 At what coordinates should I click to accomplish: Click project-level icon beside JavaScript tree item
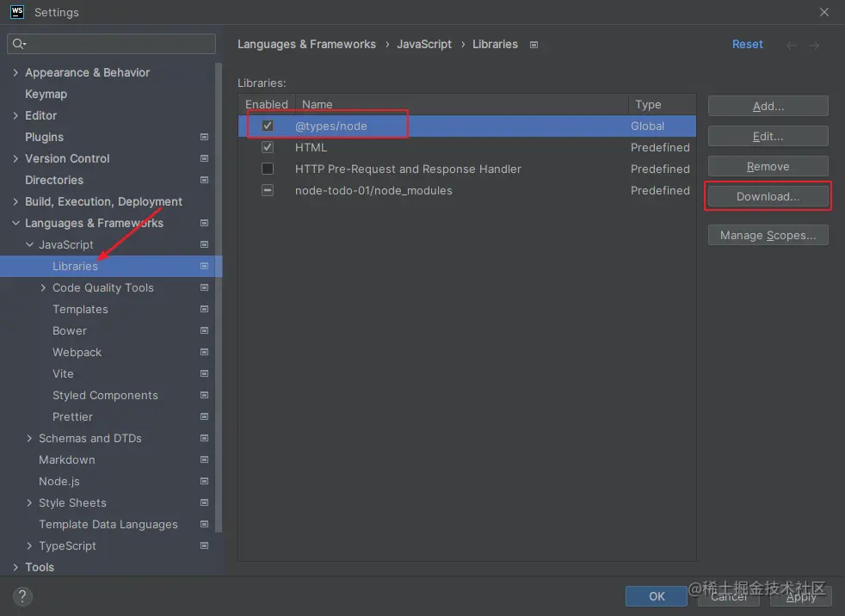click(204, 244)
